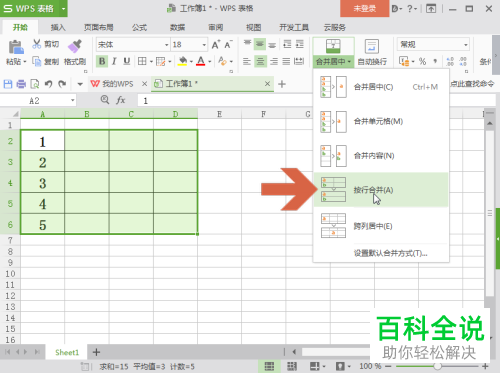This screenshot has height=373, width=500.
Task: Click the 未登录 login button
Action: 365,8
